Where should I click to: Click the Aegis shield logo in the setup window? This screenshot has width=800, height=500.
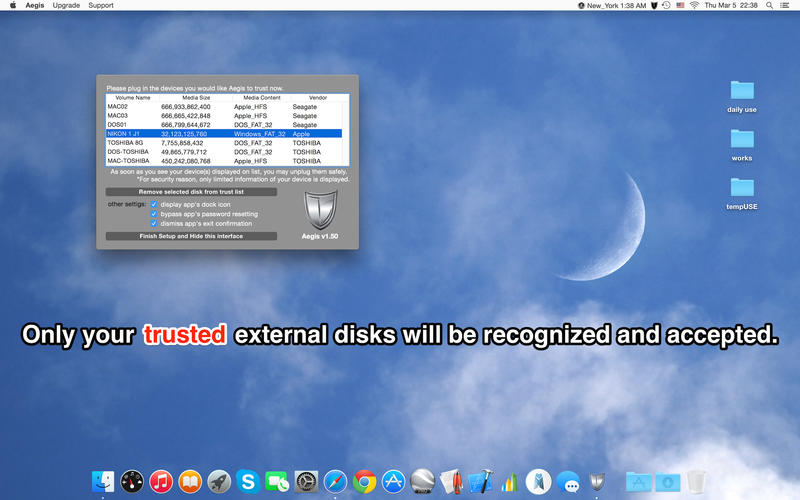click(x=318, y=208)
